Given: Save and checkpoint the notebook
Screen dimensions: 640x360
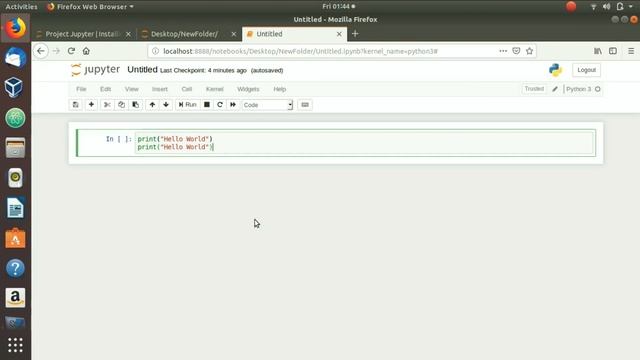Looking at the screenshot, I should (x=76, y=105).
